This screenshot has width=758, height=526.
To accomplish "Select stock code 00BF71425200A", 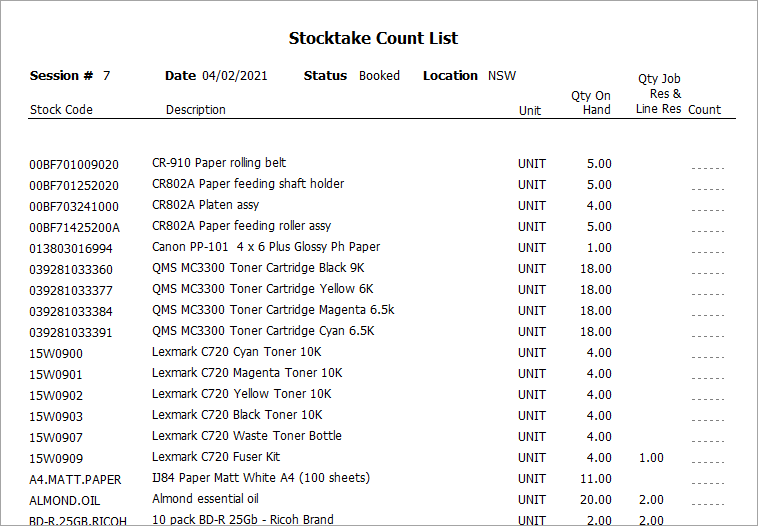I will (x=74, y=228).
